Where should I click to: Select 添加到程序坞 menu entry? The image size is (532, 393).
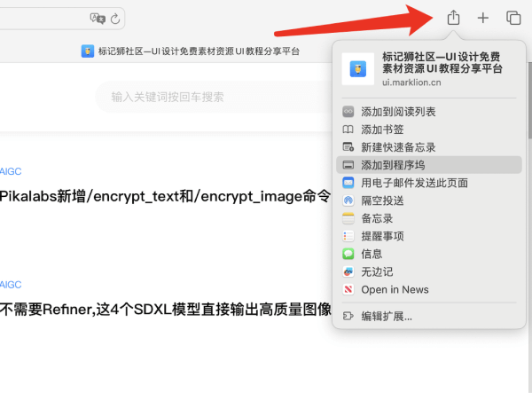429,165
